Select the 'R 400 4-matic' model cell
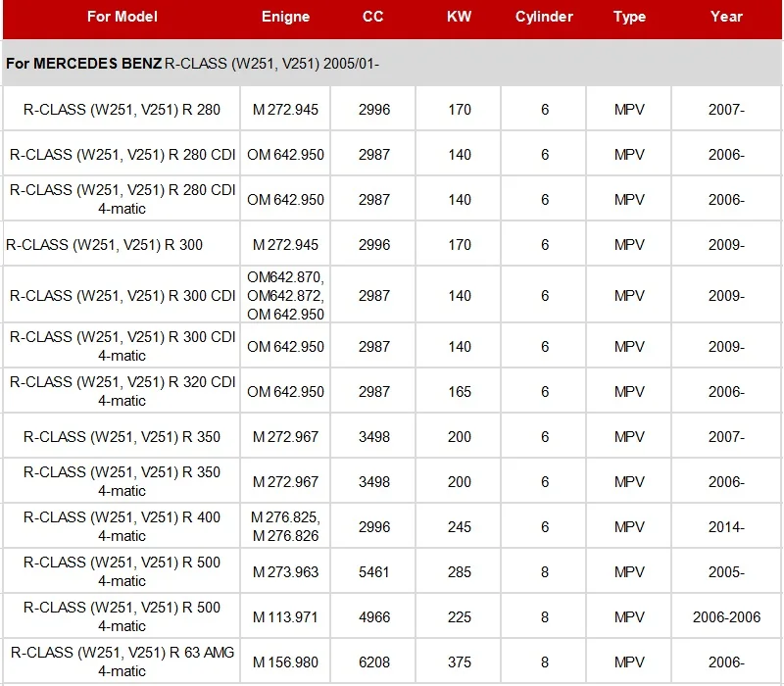784x686 pixels. coord(122,526)
